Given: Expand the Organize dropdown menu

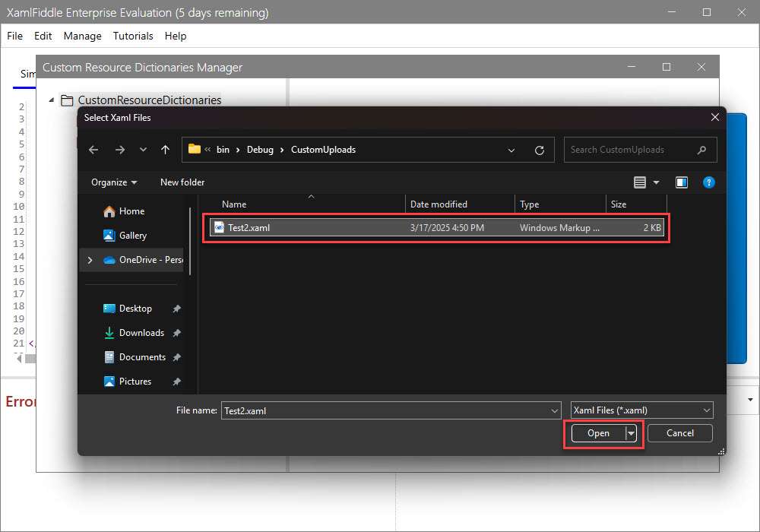Looking at the screenshot, I should coord(114,182).
